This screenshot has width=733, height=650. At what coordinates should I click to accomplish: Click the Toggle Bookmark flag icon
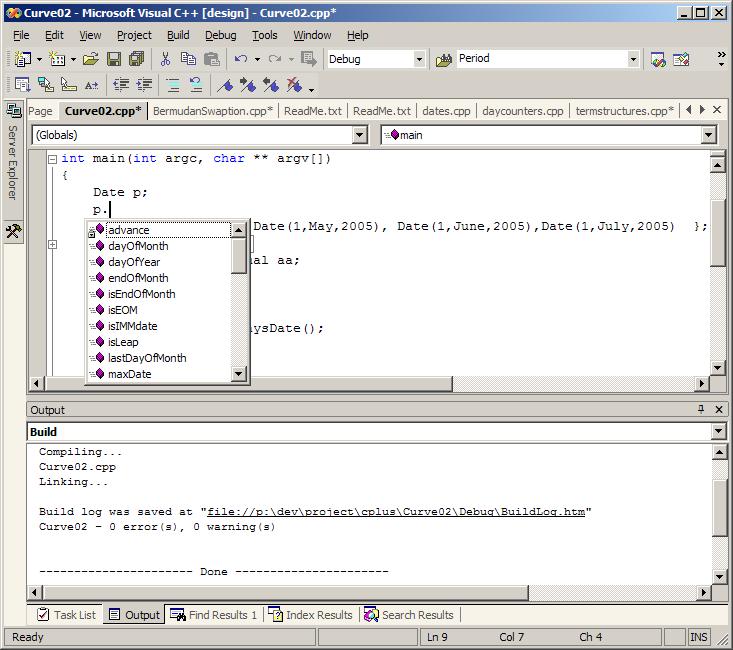(x=225, y=86)
